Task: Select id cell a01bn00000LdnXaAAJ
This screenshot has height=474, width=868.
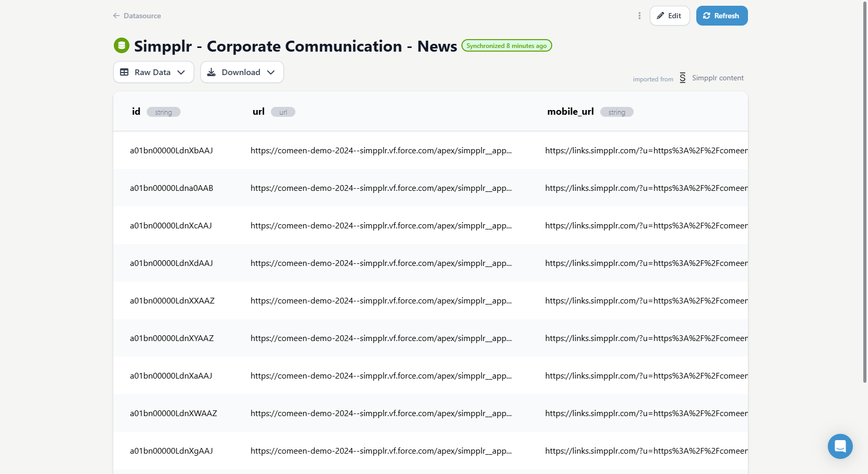Action: pyautogui.click(x=171, y=375)
